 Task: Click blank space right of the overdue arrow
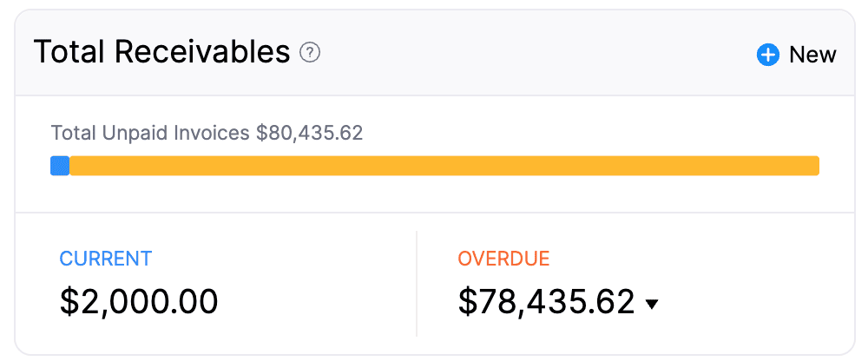(x=746, y=302)
